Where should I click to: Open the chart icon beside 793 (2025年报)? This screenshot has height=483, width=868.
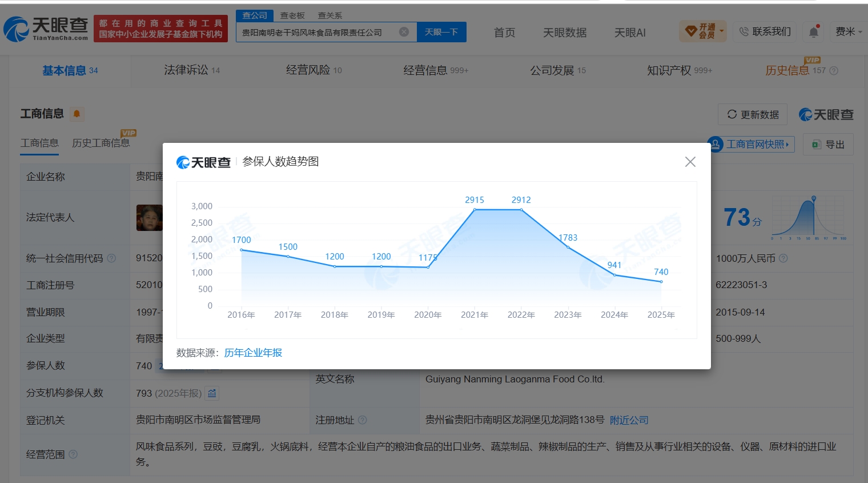(212, 393)
